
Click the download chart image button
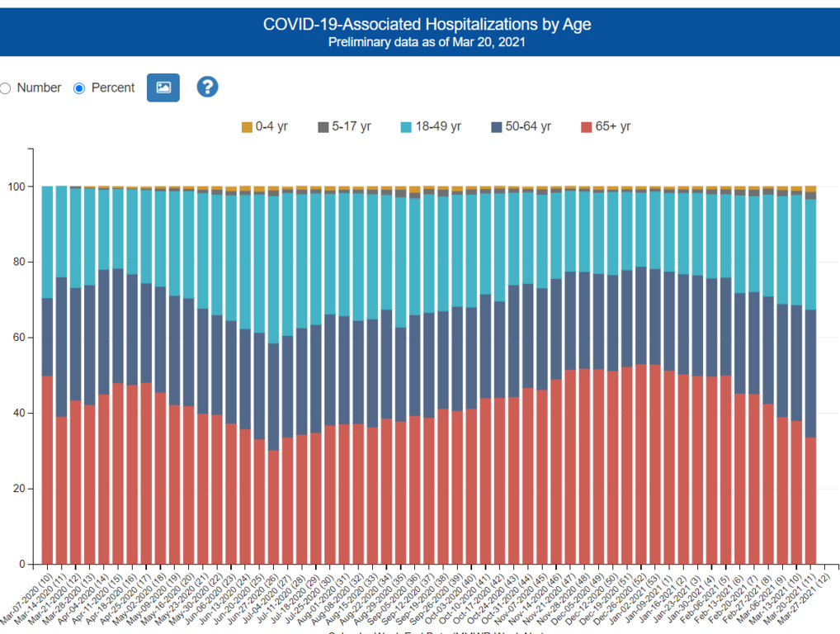click(163, 88)
